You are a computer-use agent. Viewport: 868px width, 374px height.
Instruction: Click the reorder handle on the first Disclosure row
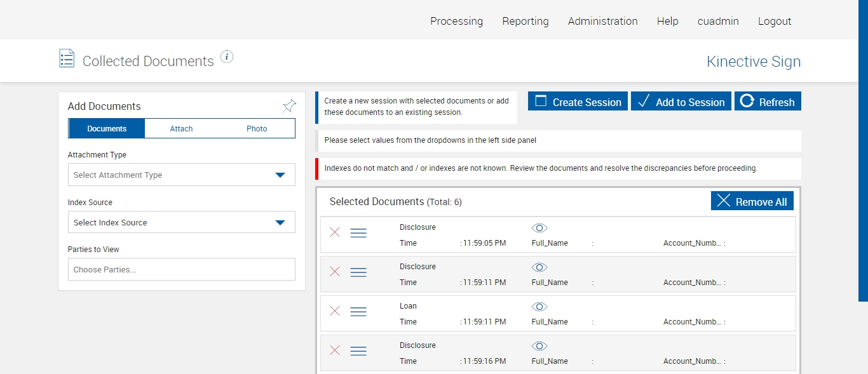[358, 233]
